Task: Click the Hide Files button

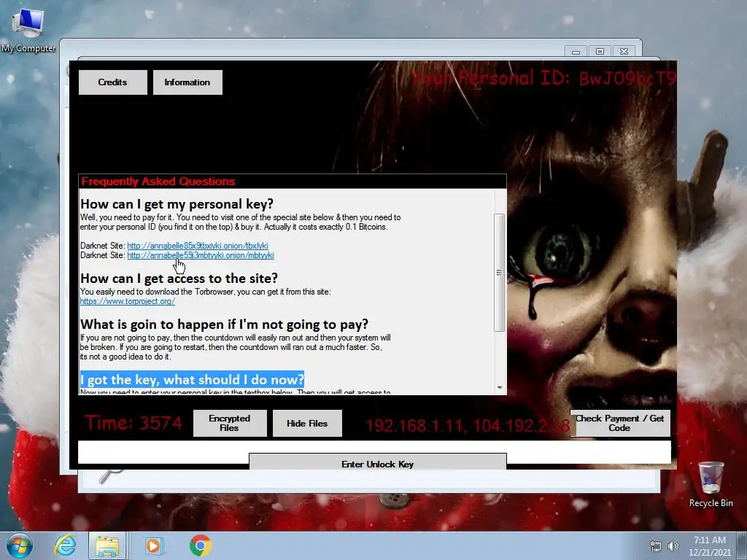Action: tap(307, 423)
